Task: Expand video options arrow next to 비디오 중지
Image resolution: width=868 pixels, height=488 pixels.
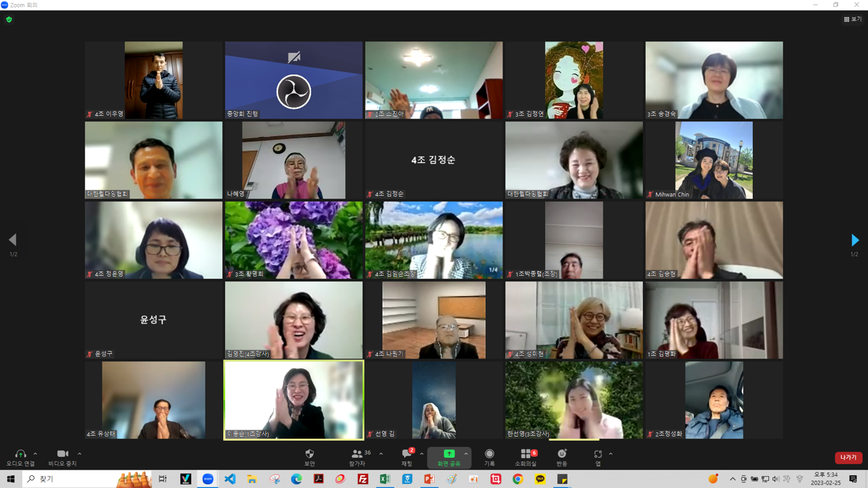Action: 79,454
